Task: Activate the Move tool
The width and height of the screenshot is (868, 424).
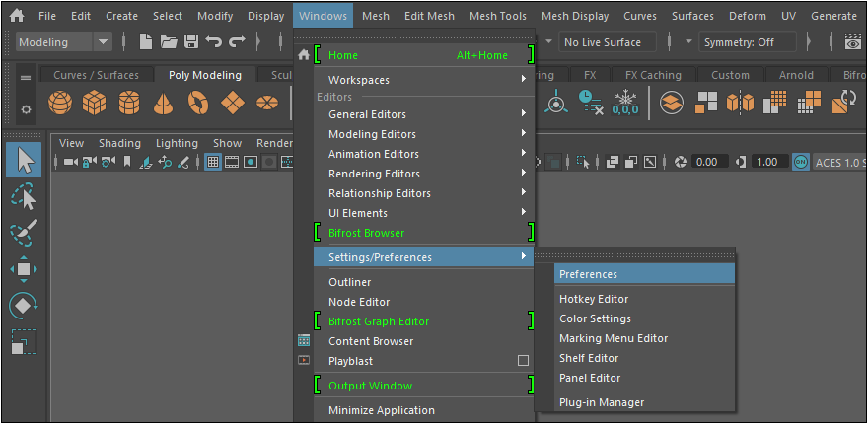Action: click(24, 269)
